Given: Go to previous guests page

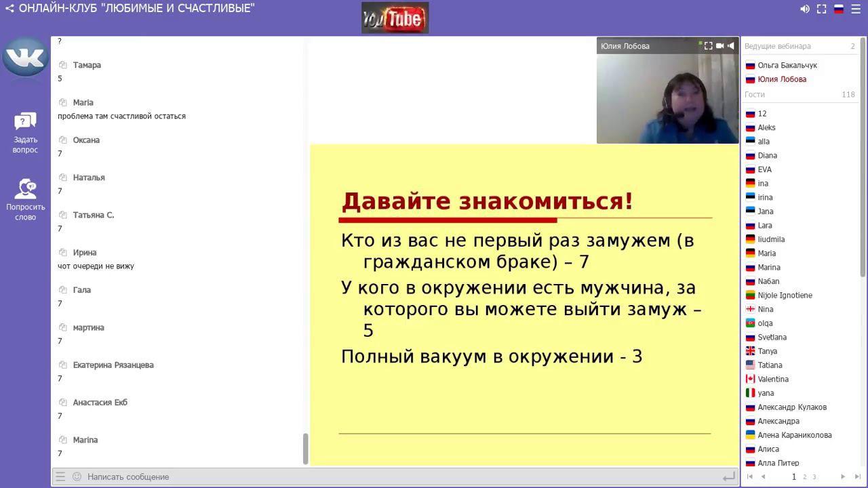Looking at the screenshot, I should pos(763,476).
